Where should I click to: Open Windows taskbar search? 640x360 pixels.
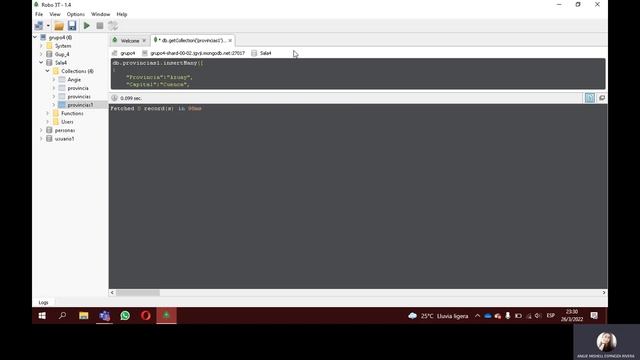coord(62,316)
